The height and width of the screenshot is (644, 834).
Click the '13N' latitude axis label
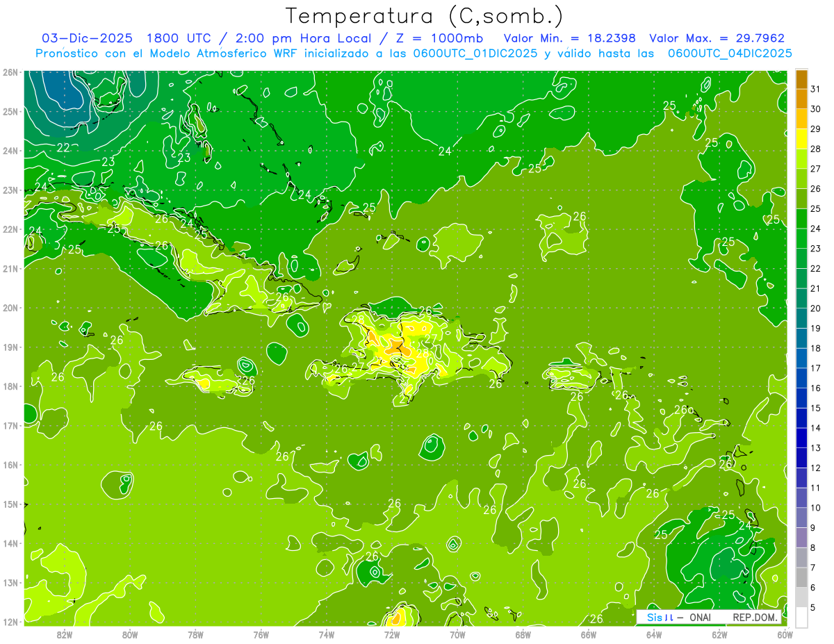tap(10, 582)
